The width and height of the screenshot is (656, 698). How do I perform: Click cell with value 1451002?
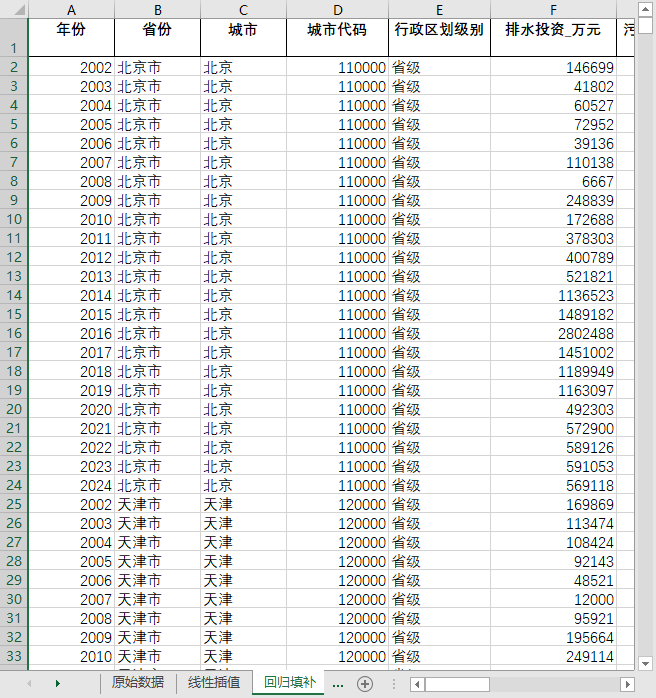point(553,352)
